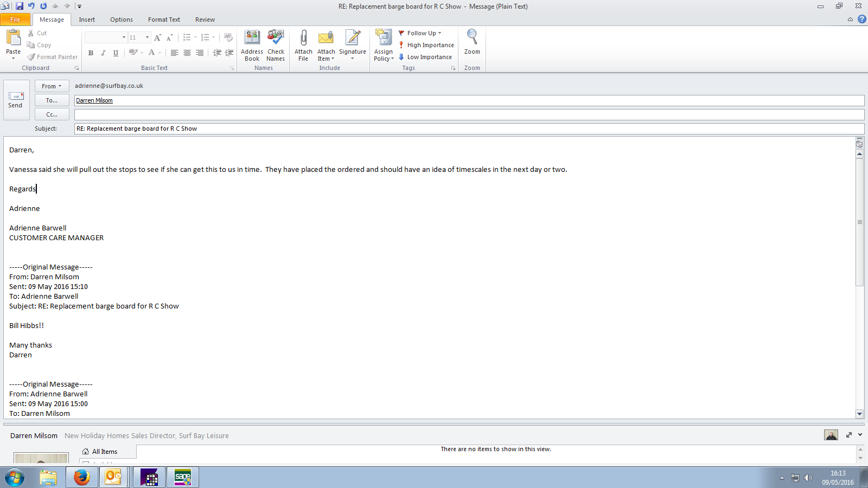Open the From account dropdown

pyautogui.click(x=52, y=86)
